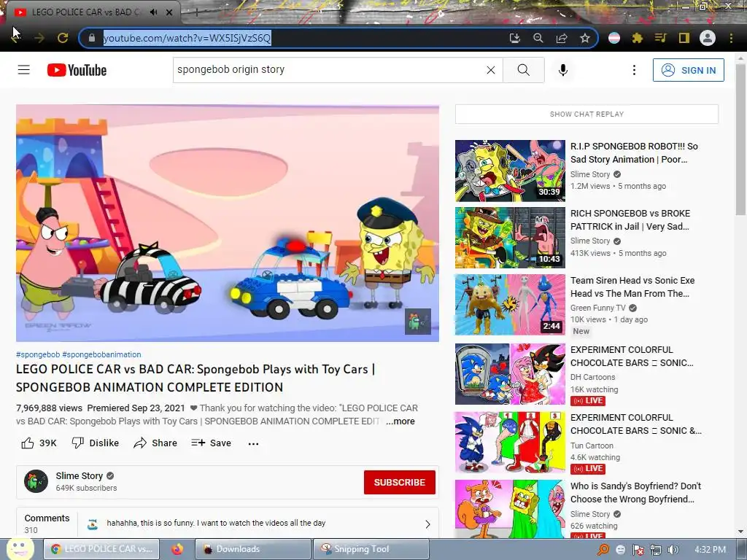The image size is (747, 560).
Task: Go forward using the browser forward arrow
Action: tap(39, 38)
